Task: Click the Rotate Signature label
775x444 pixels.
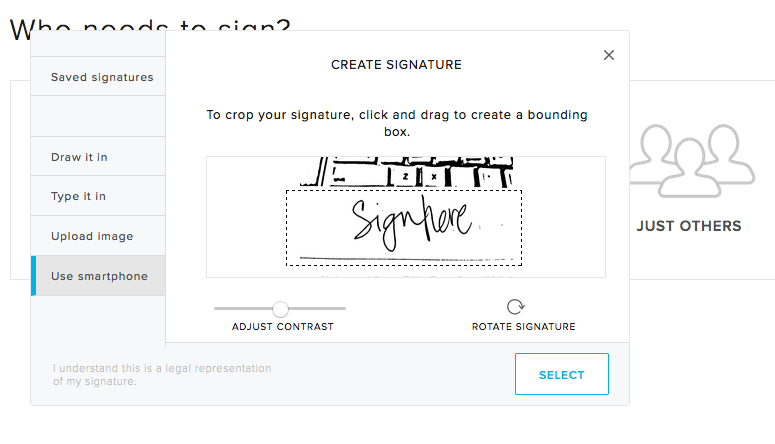Action: point(523,327)
